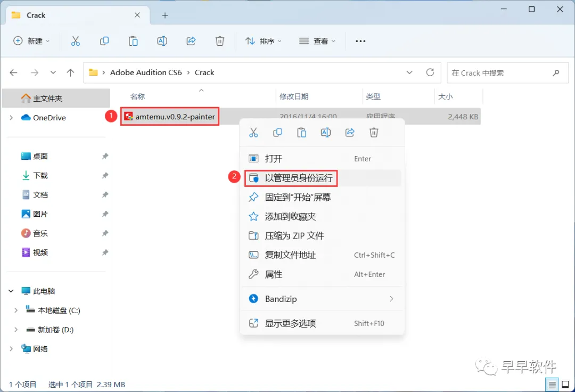Click Delete icon in context menu

374,133
